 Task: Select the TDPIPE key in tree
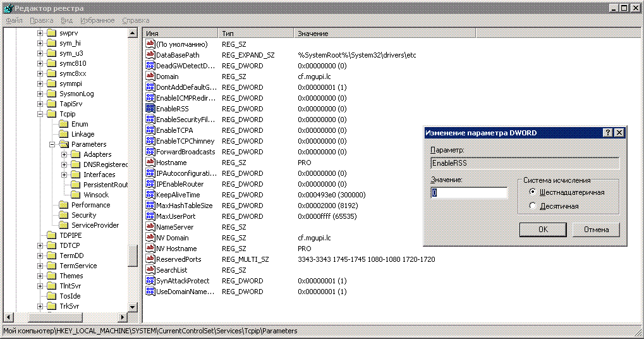[70, 235]
